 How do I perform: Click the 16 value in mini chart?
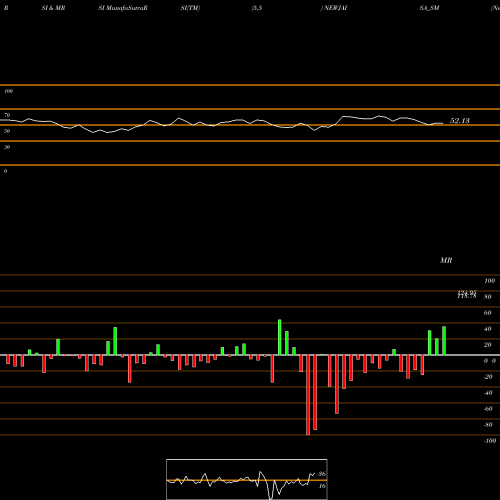pos(322,486)
